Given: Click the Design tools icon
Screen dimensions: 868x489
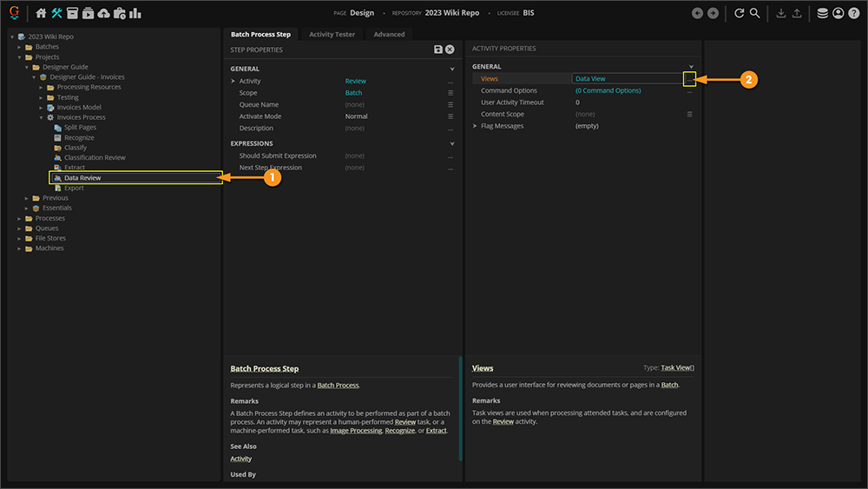Looking at the screenshot, I should 57,13.
